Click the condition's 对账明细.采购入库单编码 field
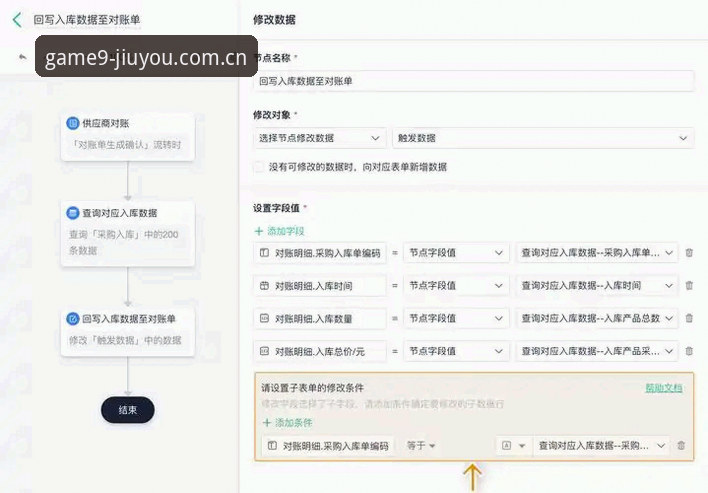The image size is (708, 493). tap(328, 446)
